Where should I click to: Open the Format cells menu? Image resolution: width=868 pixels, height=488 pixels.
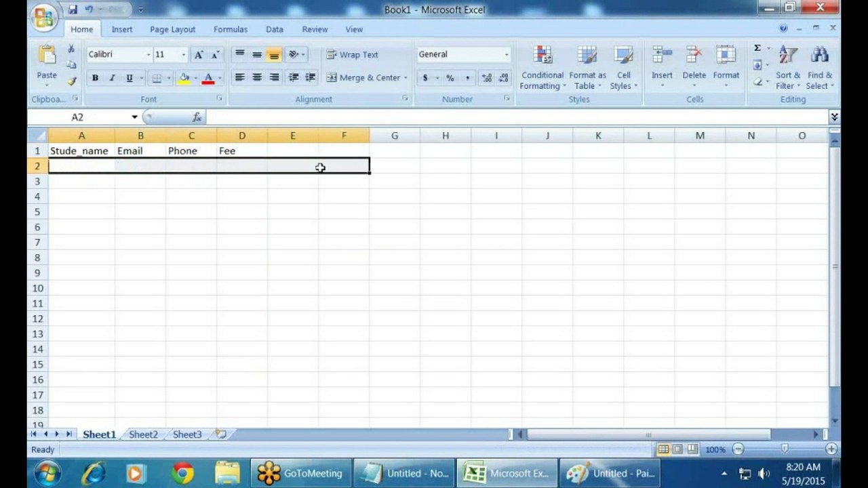pos(726,67)
